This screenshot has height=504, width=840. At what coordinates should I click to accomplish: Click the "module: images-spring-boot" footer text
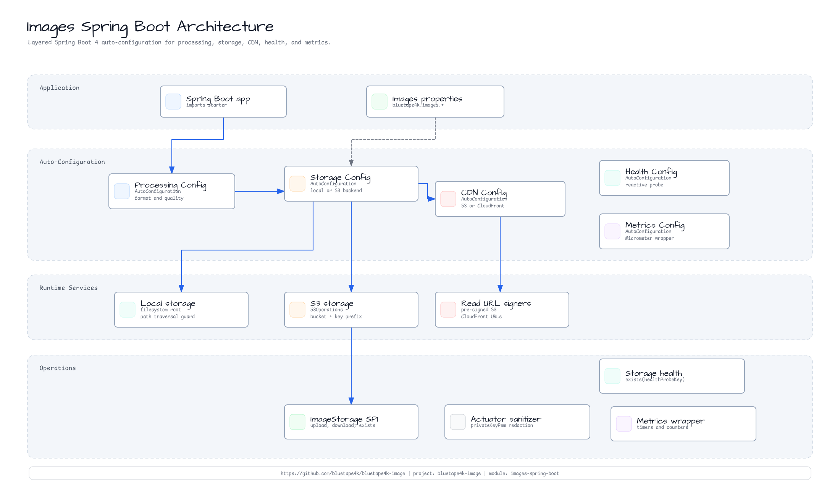coord(524,473)
